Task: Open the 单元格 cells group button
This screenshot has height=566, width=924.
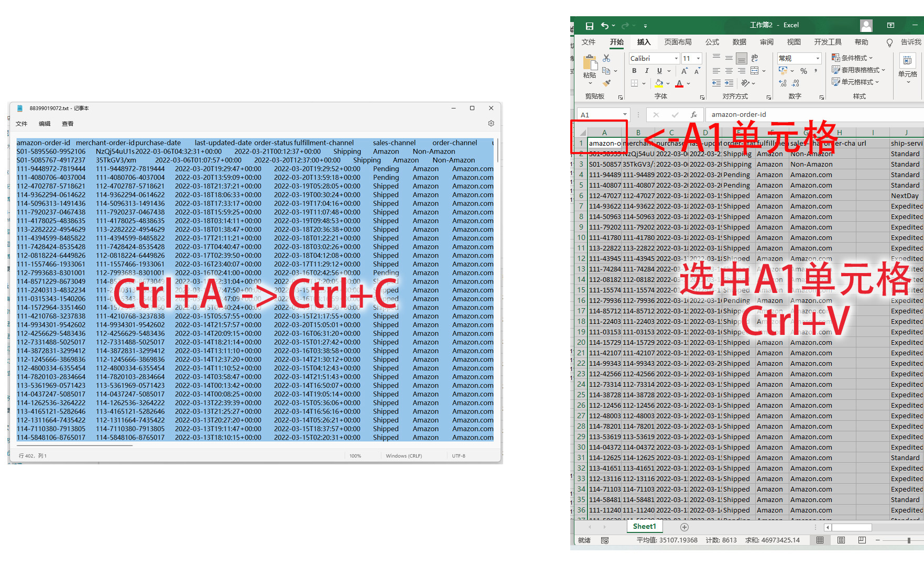Action: pyautogui.click(x=908, y=68)
